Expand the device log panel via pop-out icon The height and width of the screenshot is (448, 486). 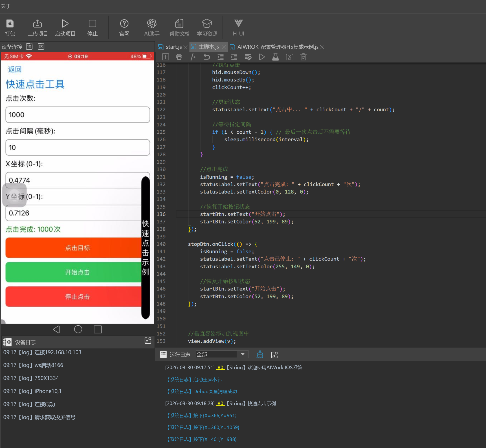[148, 341]
